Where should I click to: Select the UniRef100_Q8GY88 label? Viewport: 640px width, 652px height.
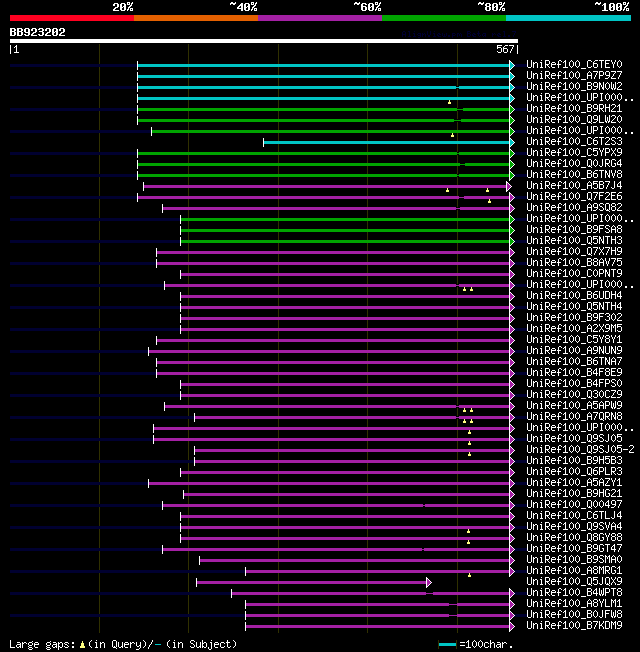coord(574,538)
